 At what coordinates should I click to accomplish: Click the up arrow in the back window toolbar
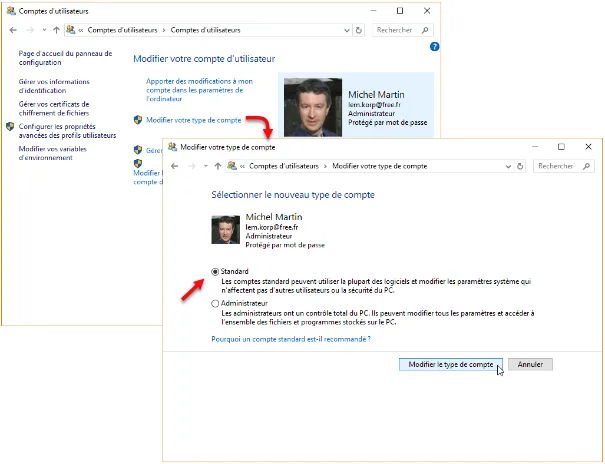(x=56, y=30)
